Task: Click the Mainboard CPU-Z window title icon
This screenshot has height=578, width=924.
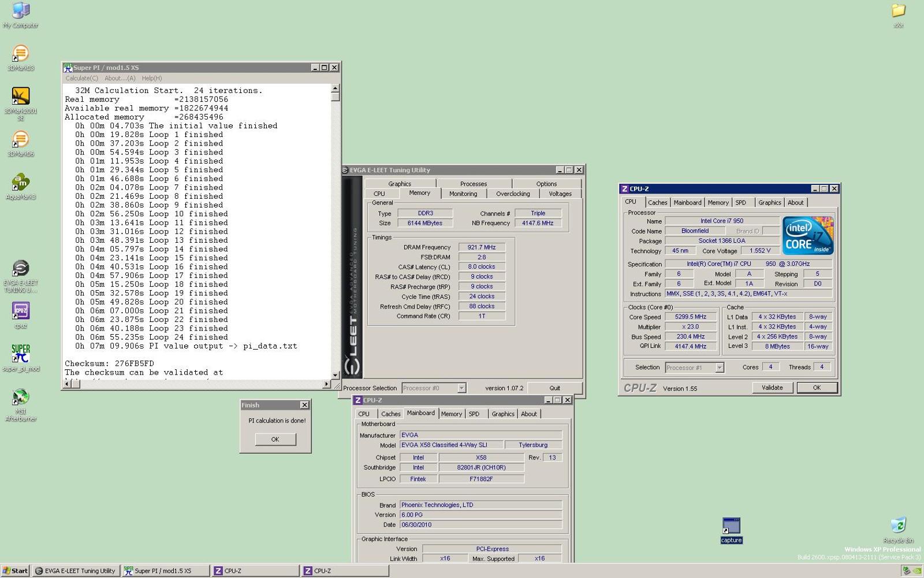Action: [x=358, y=400]
